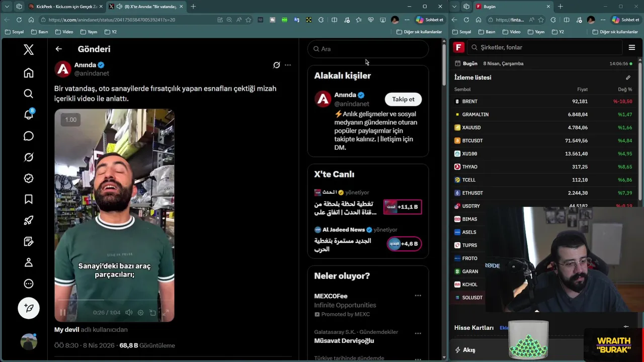
Task: Open rocket icon in X sidebar
Action: [29, 220]
